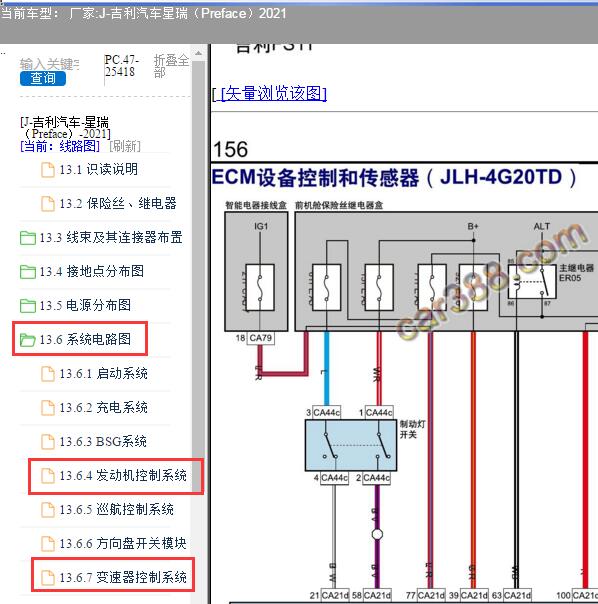The height and width of the screenshot is (604, 598).
Task: Click connector label 2 CA44c
Action: pyautogui.click(x=373, y=478)
